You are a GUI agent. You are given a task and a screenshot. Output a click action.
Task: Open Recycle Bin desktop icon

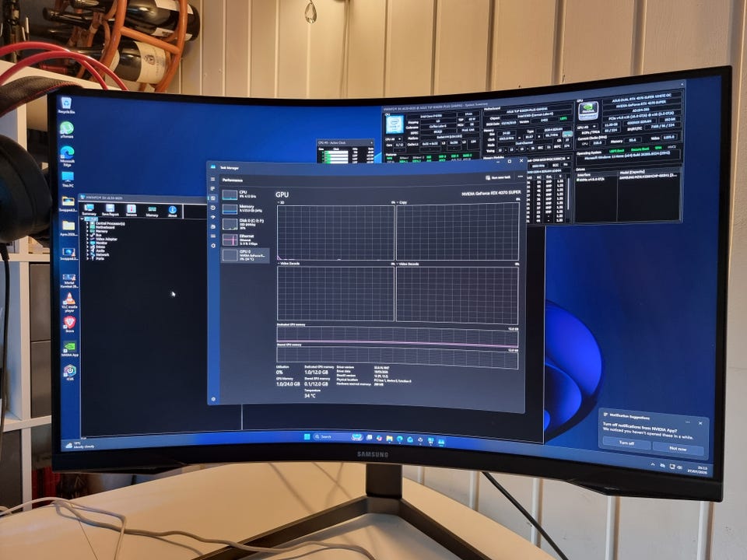(65, 105)
